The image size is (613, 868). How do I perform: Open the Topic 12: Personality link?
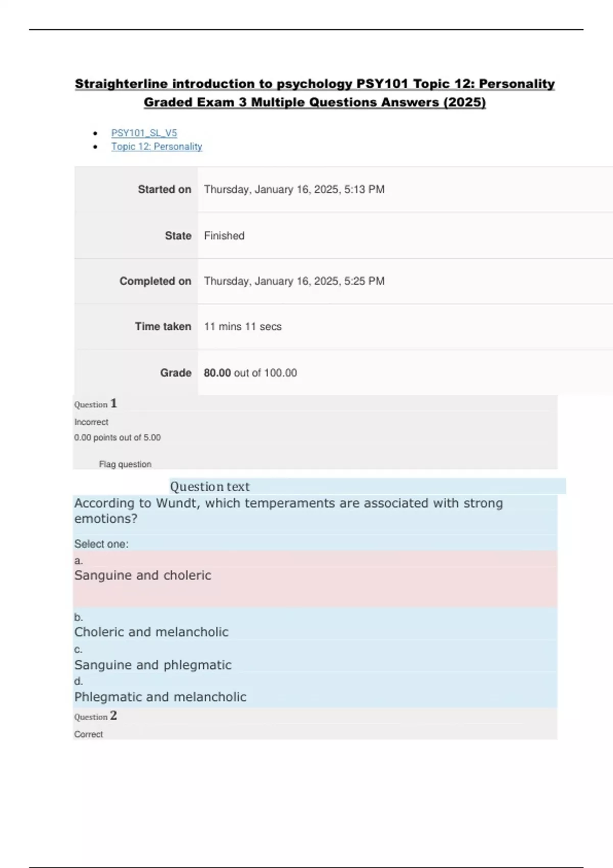[156, 147]
